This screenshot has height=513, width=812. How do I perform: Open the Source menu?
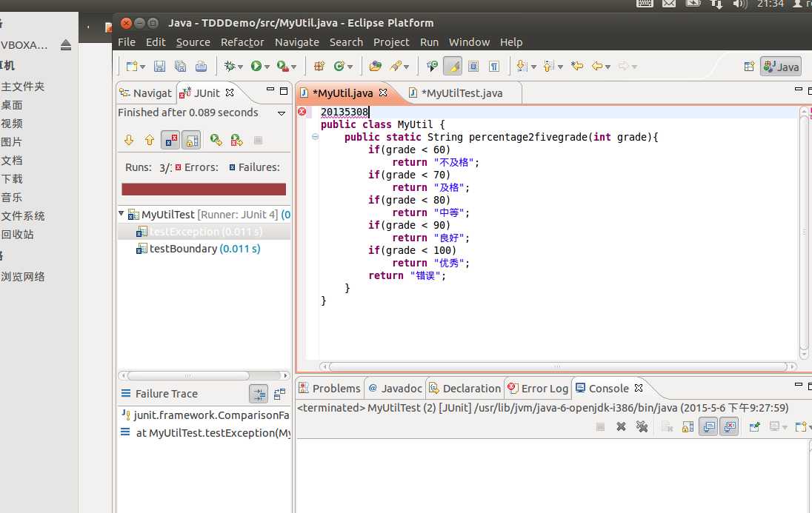[x=193, y=42]
